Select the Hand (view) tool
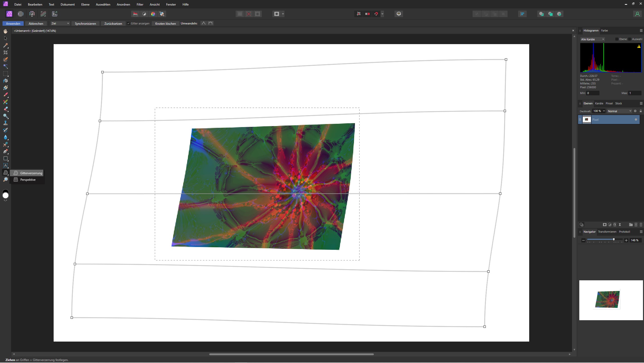This screenshot has height=363, width=644. pyautogui.click(x=5, y=31)
